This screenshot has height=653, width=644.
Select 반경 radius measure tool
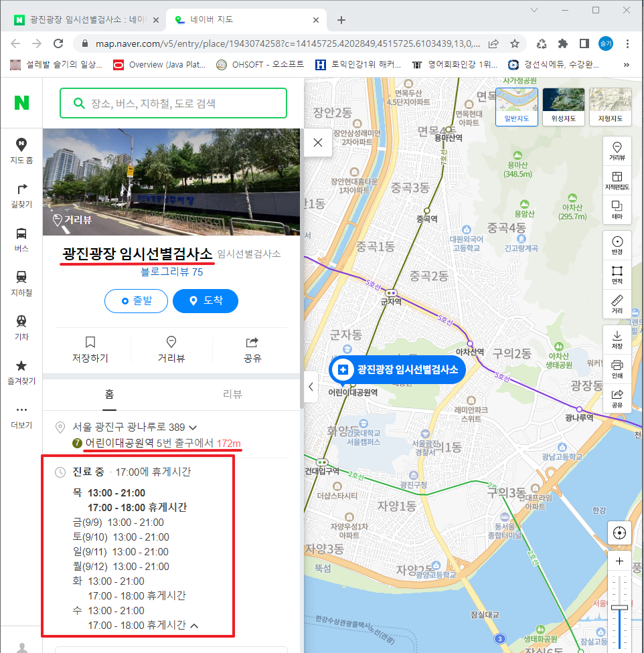tap(617, 246)
